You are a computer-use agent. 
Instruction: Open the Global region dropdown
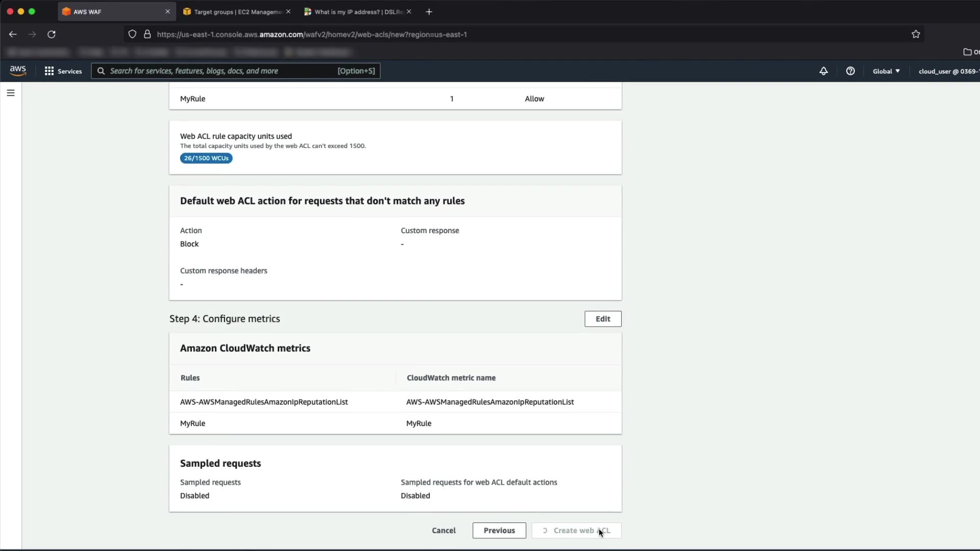point(886,71)
